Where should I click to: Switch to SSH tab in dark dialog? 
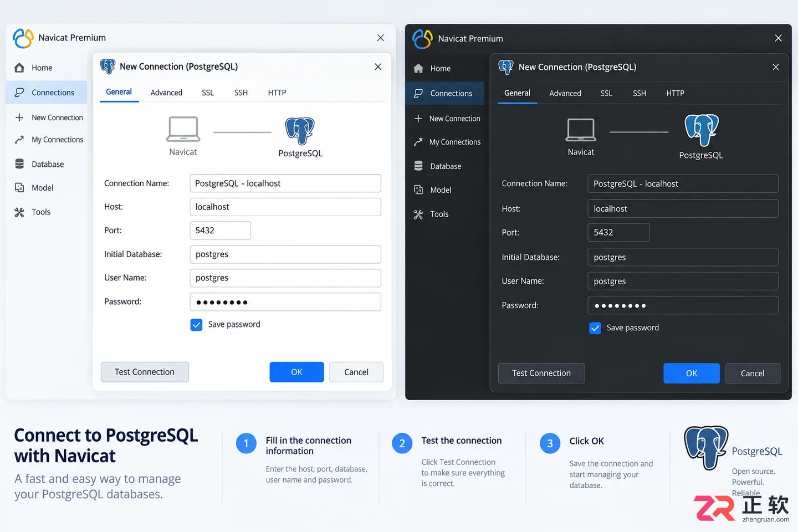coord(640,93)
